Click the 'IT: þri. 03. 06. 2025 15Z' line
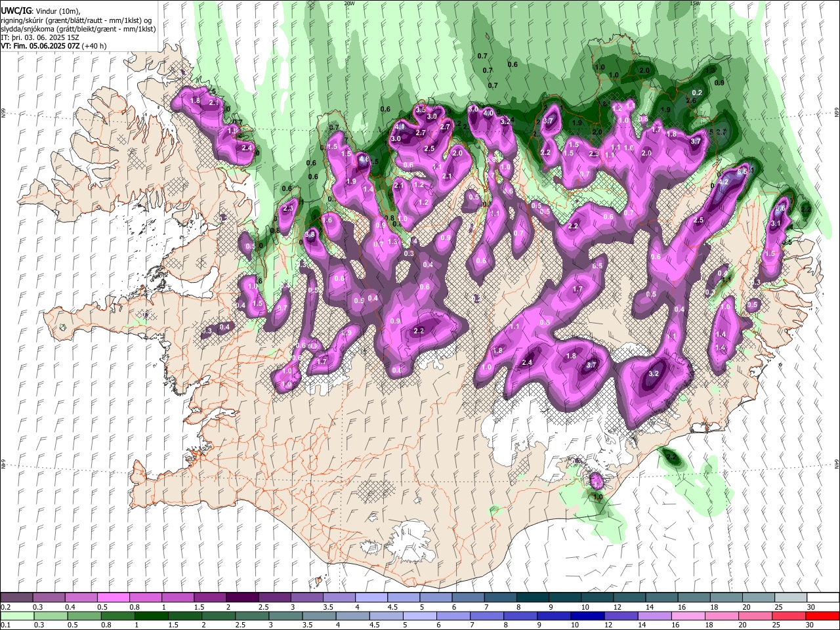This screenshot has height=630, width=840. click(x=41, y=37)
